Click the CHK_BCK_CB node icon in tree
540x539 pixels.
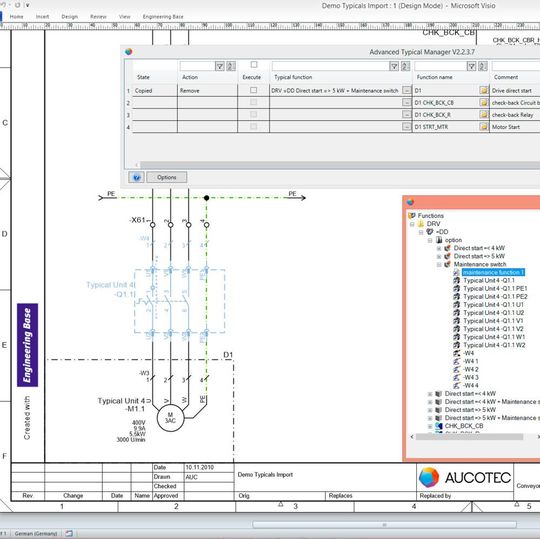point(438,426)
